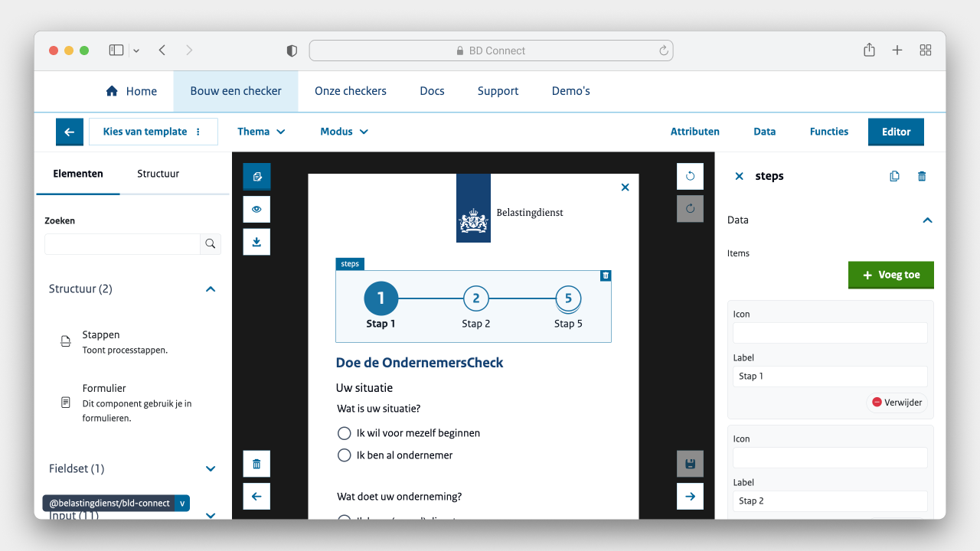
Task: Click Verwijder for Stap 1 item
Action: coord(897,402)
